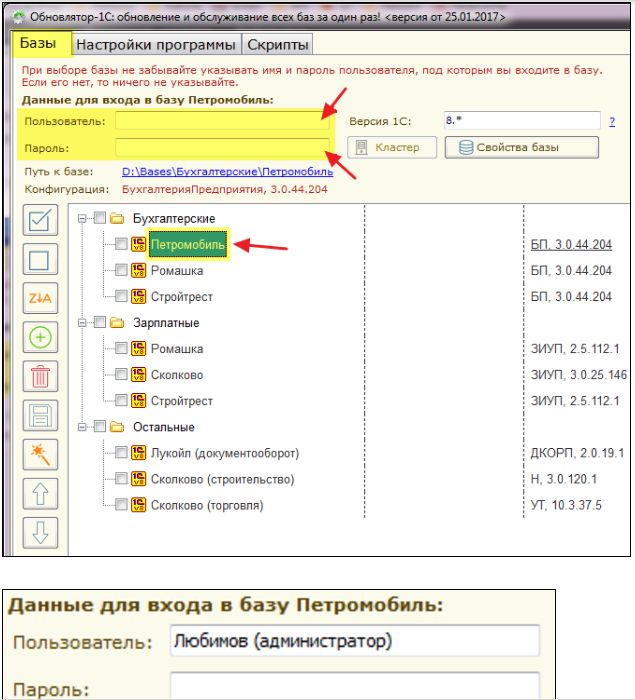Click version text ДКОРП, 2.0.19.1
Image resolution: width=635 pixels, height=700 pixels.
pos(577,453)
